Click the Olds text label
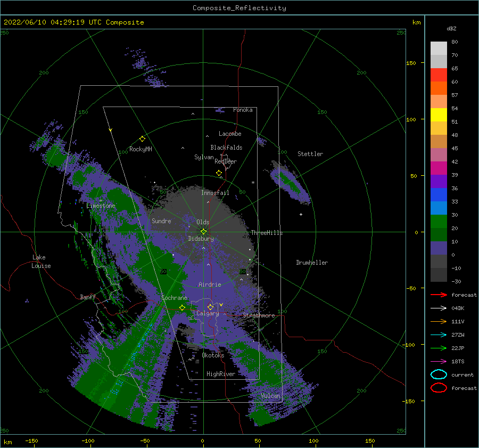479x448 pixels. point(203,222)
